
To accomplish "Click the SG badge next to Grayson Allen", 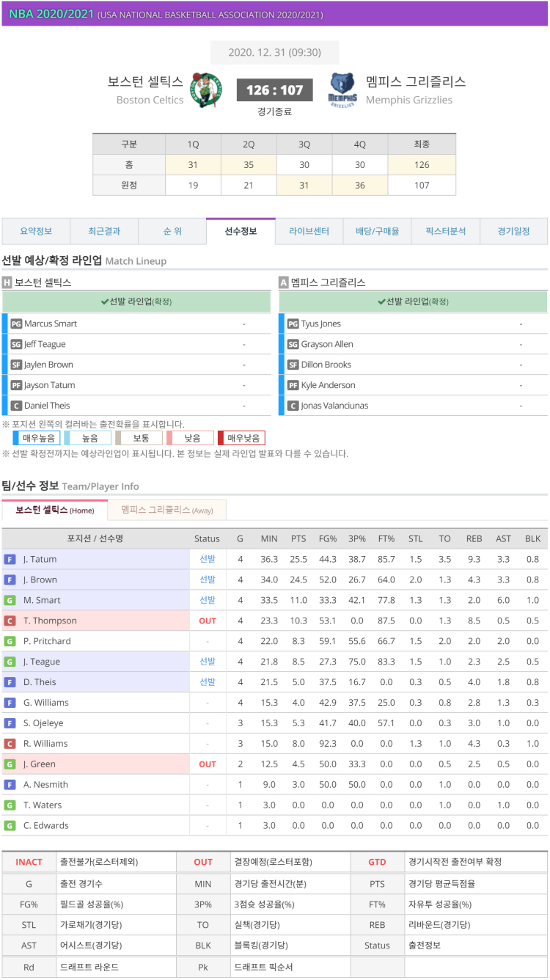I will [293, 344].
